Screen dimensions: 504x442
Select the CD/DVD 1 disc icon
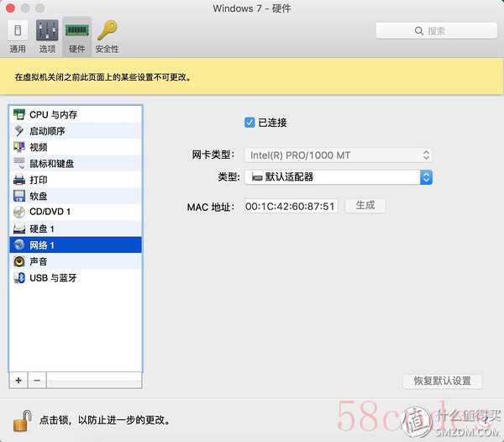click(19, 212)
